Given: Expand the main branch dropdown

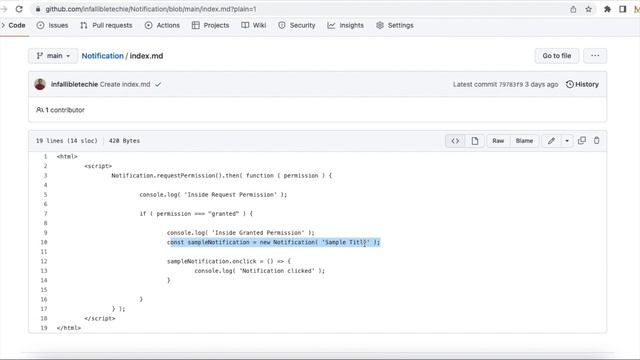Looking at the screenshot, I should click(53, 56).
